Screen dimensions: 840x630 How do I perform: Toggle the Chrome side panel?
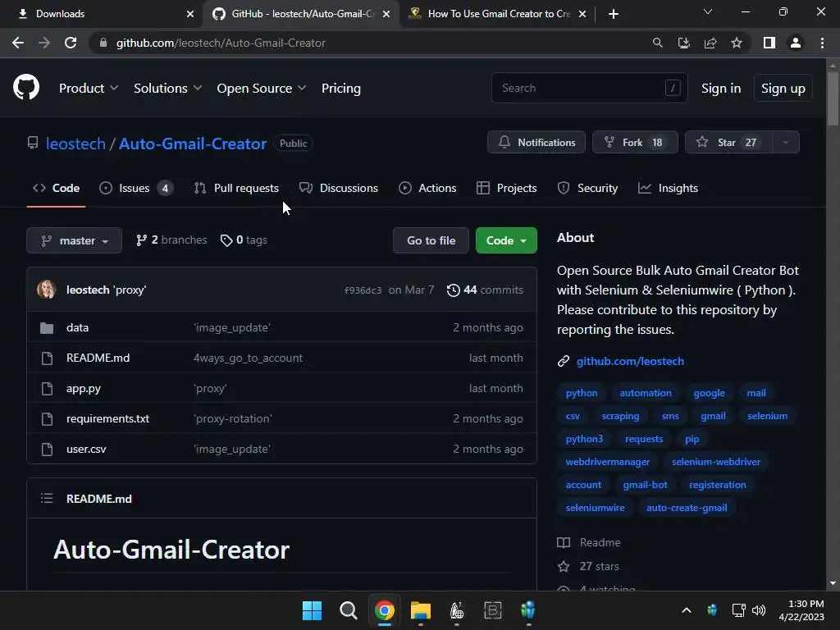point(769,43)
